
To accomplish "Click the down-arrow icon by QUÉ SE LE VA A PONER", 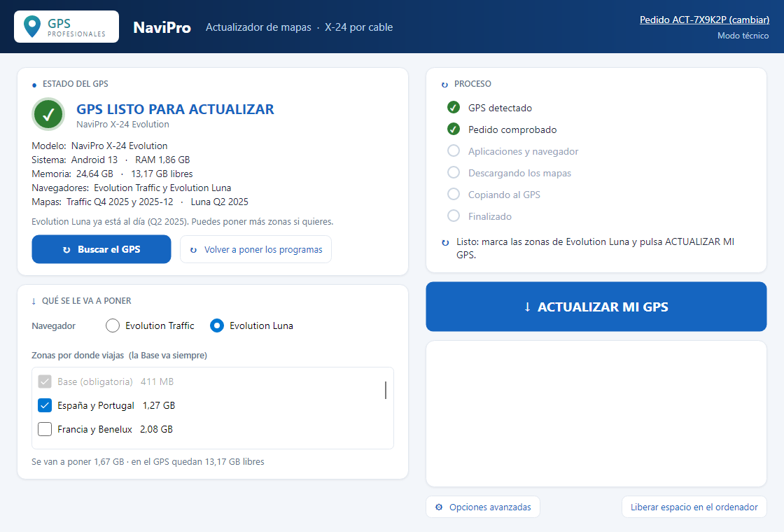I will click(x=34, y=301).
